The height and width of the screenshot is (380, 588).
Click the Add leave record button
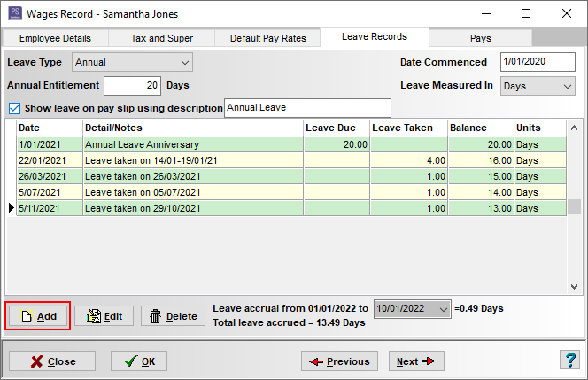pos(38,316)
